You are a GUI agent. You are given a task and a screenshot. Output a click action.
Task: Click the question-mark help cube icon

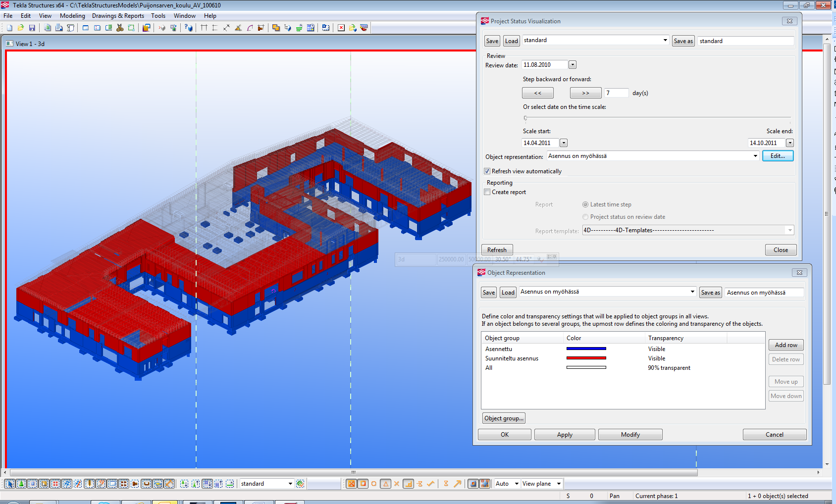point(188,28)
